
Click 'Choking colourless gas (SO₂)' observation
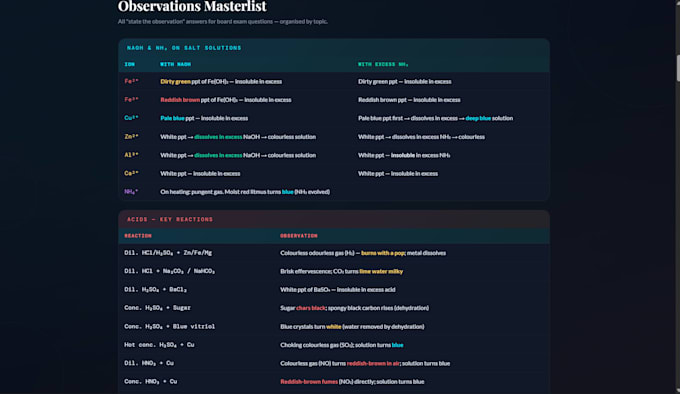click(x=342, y=345)
